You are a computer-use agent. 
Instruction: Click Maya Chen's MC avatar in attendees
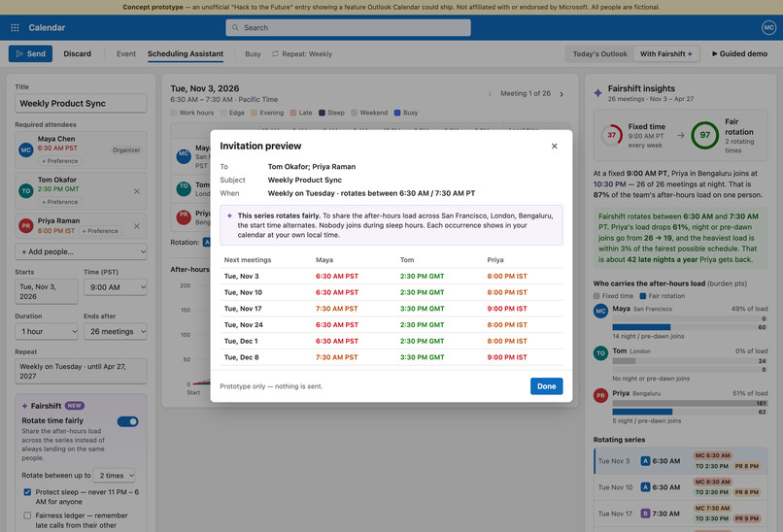point(26,150)
